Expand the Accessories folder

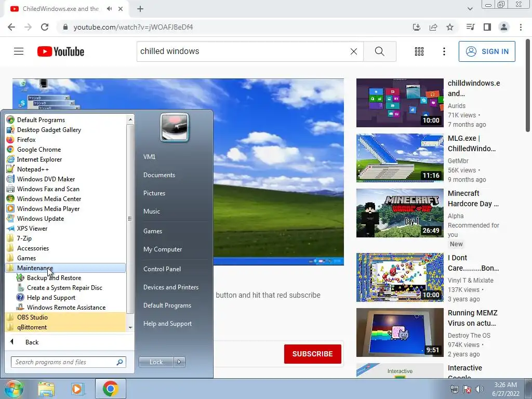click(x=65, y=248)
